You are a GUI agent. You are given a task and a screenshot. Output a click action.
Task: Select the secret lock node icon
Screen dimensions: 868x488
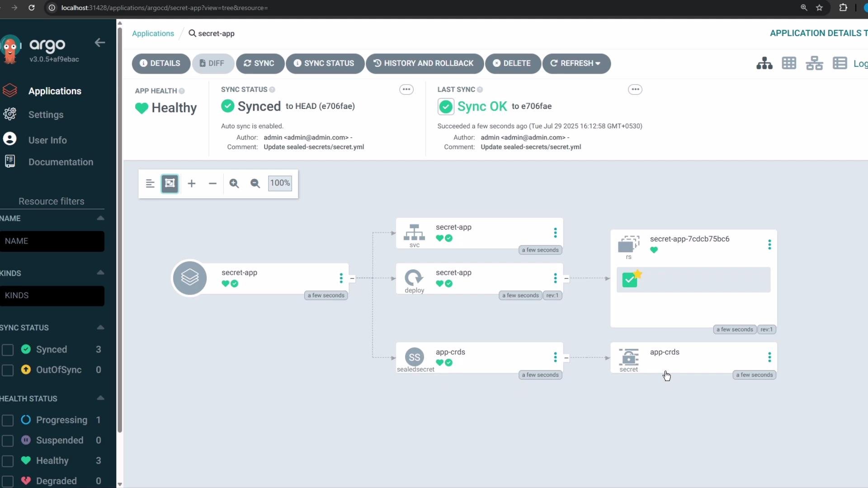pyautogui.click(x=629, y=357)
